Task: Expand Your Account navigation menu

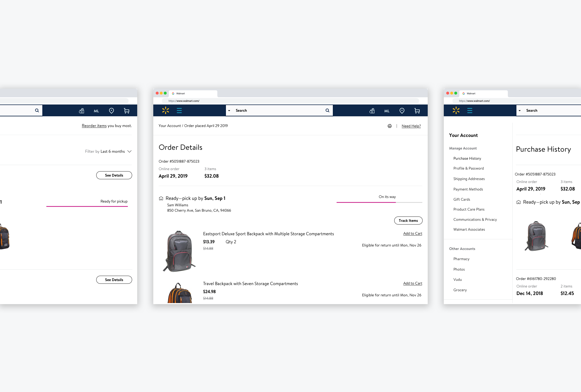Action: pos(463,135)
